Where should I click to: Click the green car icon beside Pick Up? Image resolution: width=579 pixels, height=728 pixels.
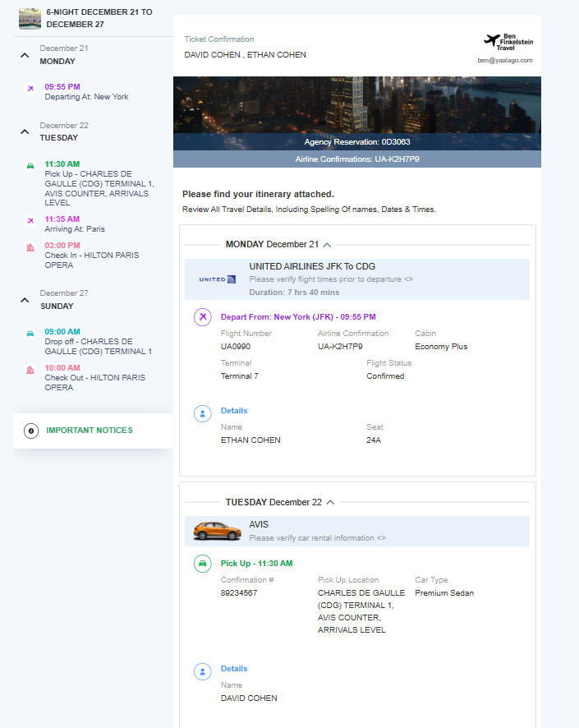(203, 564)
